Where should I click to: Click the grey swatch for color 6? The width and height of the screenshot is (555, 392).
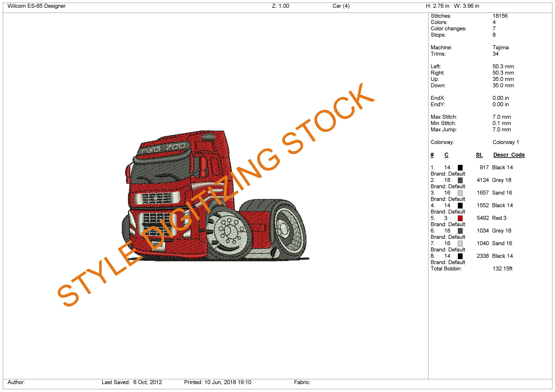coord(460,231)
